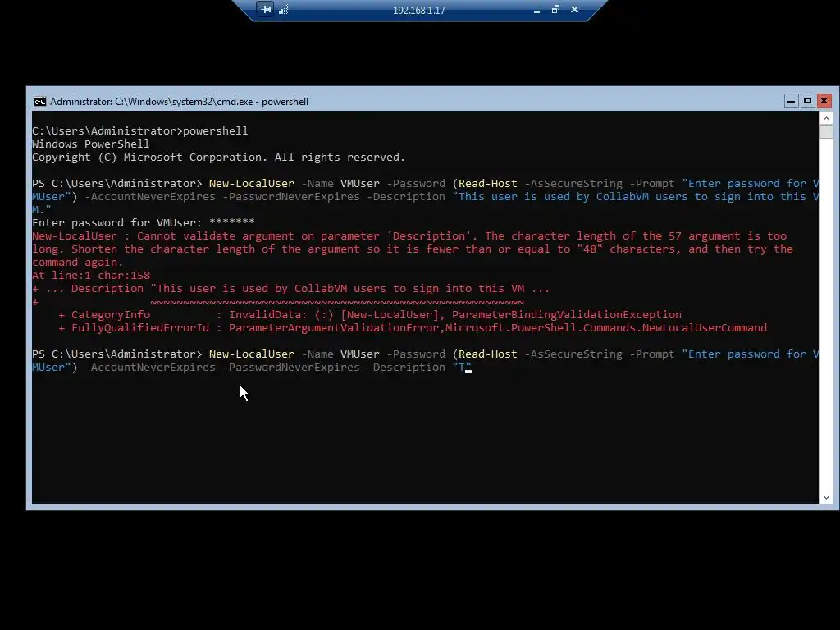
Task: Close the remote desktop connection
Action: point(575,10)
